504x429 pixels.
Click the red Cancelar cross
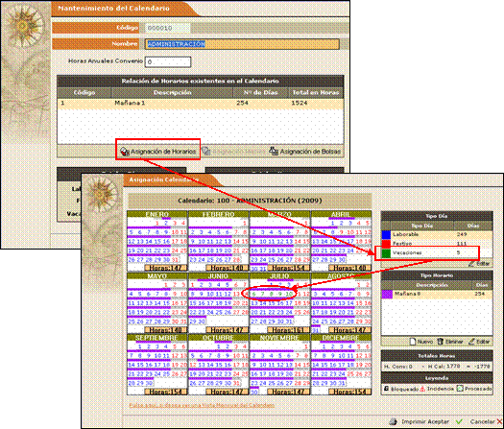point(499,421)
